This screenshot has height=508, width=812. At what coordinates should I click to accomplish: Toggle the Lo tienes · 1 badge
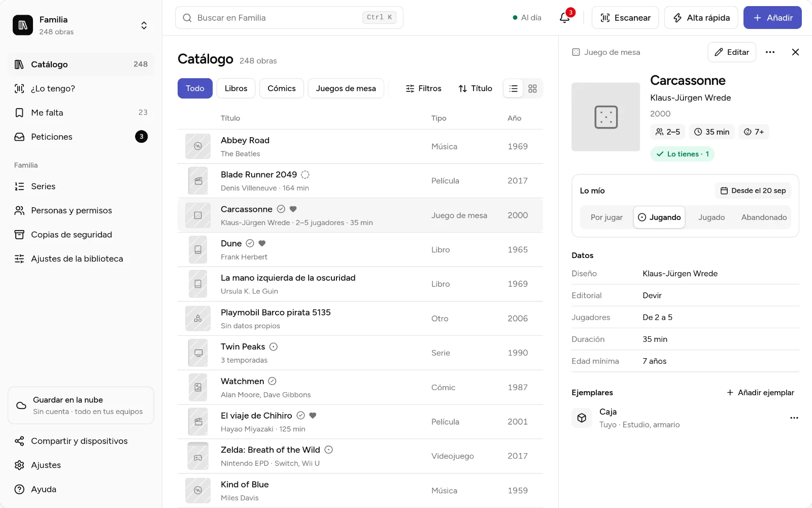pyautogui.click(x=682, y=154)
